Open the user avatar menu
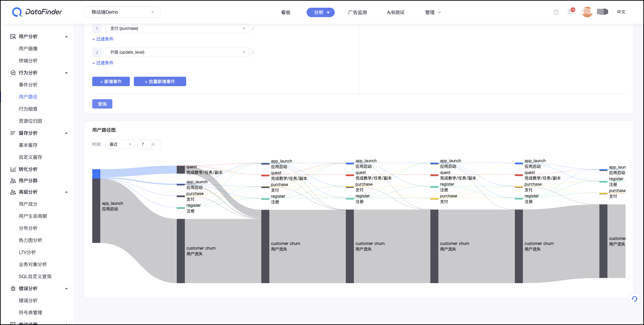This screenshot has height=325, width=644. 587,12
